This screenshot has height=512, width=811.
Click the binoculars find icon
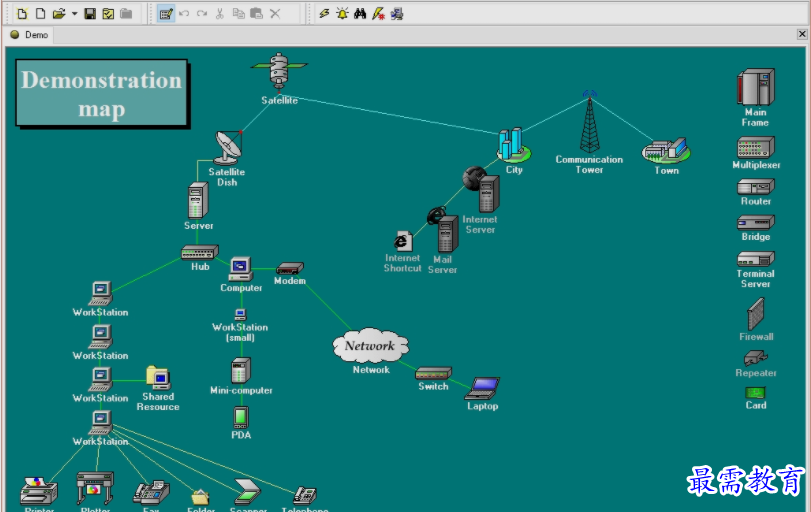coord(360,14)
